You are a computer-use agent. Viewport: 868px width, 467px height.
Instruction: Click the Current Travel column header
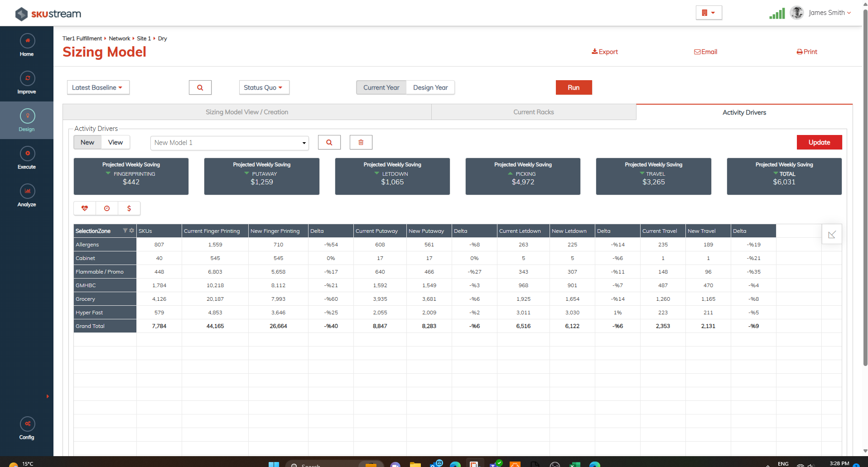click(x=663, y=231)
